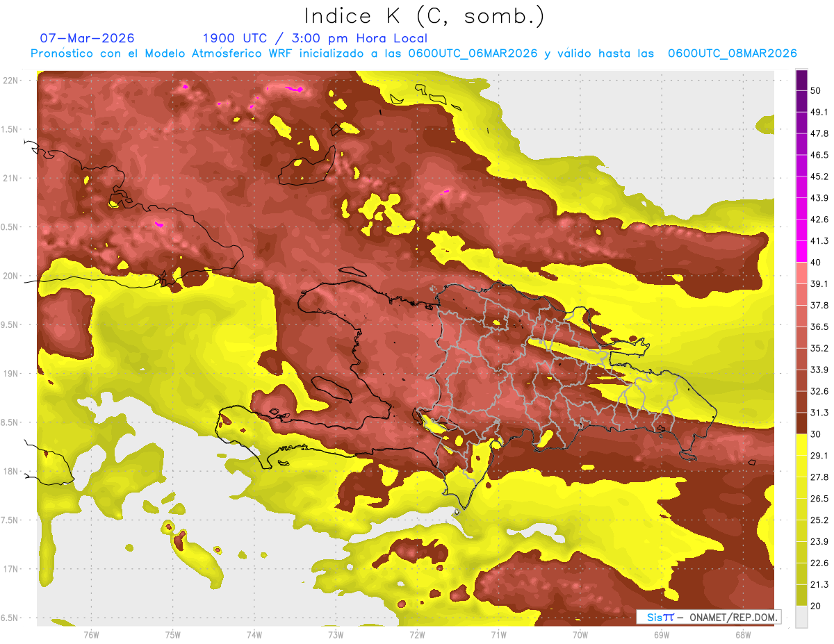834x644 pixels.
Task: Click legend value '26.5'
Action: 820,498
